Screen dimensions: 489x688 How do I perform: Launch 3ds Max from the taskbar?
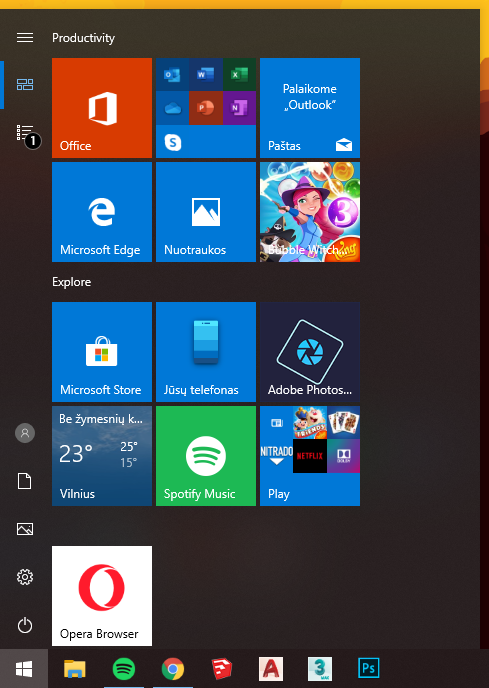coord(320,669)
